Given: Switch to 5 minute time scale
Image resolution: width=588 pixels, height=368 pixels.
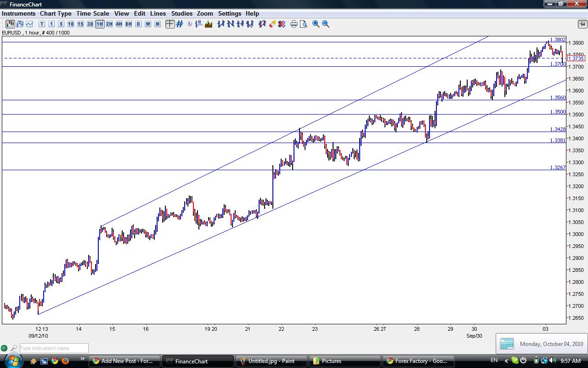Looking at the screenshot, I should tap(61, 24).
